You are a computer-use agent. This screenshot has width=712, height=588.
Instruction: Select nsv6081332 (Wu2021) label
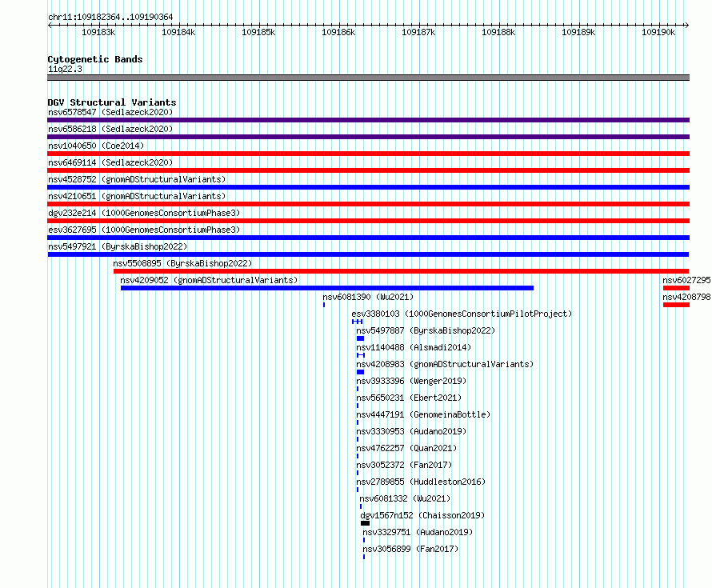[x=405, y=498]
